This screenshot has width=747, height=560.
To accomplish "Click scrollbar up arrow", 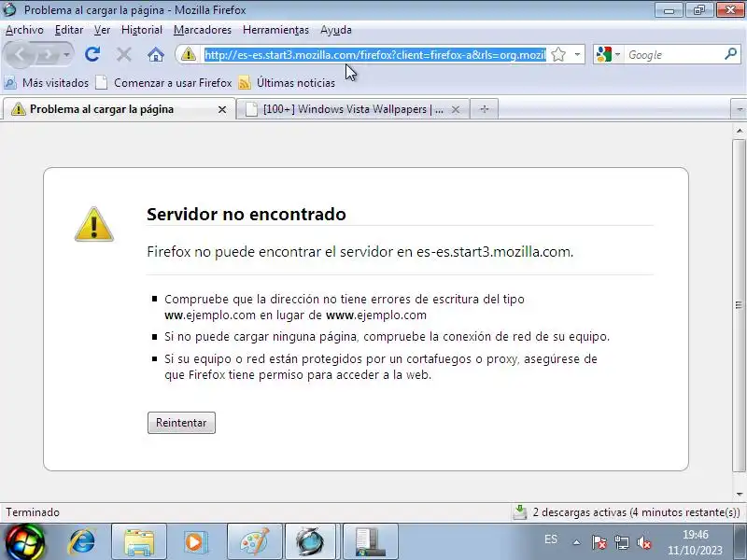I will click(740, 130).
